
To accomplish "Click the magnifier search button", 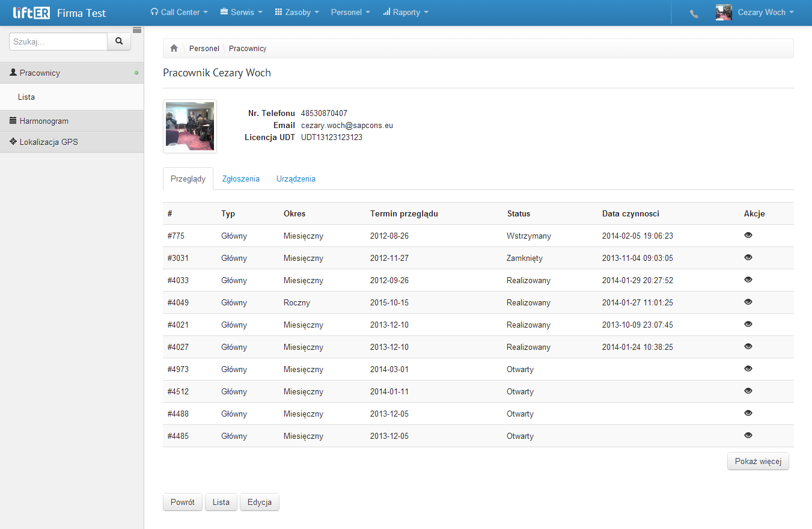I will (x=119, y=41).
